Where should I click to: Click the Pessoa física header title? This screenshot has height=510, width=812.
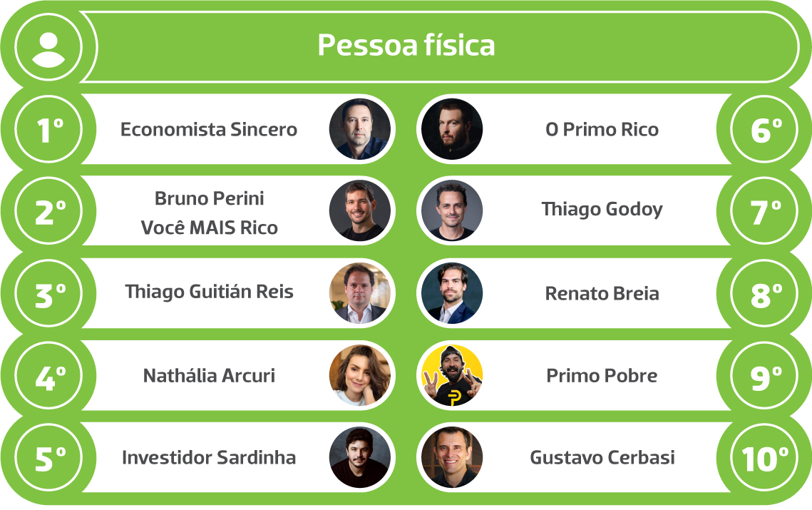(x=406, y=46)
